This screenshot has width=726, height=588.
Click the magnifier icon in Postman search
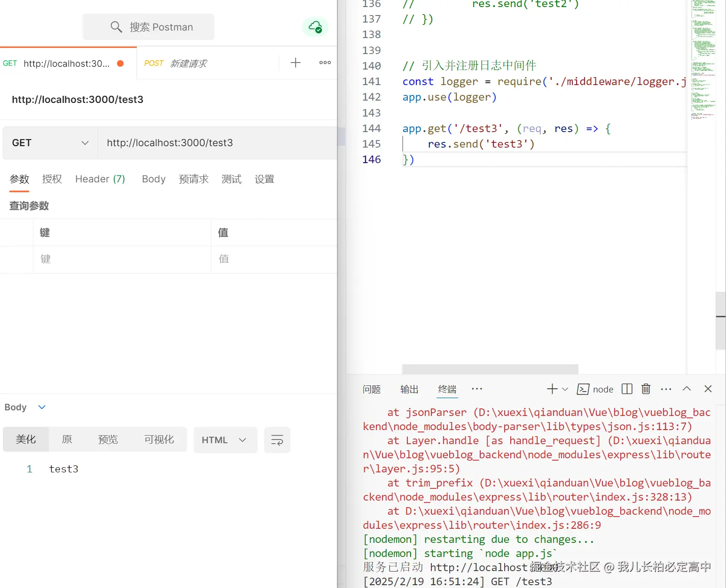pos(116,27)
